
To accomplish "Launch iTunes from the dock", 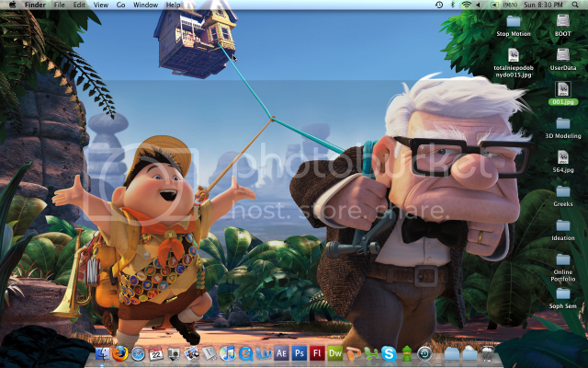I will point(228,353).
